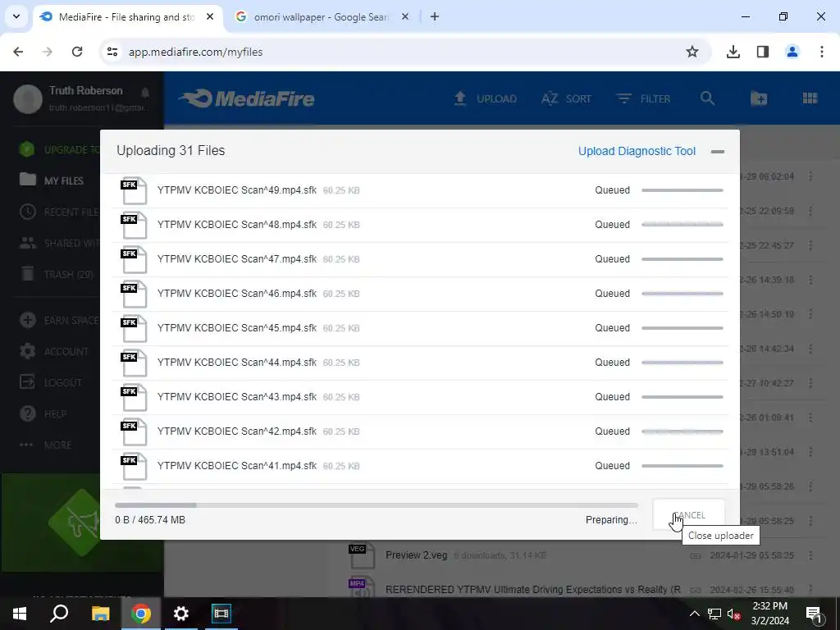Click the address bar URL field
This screenshot has width=840, height=630.
[404, 52]
